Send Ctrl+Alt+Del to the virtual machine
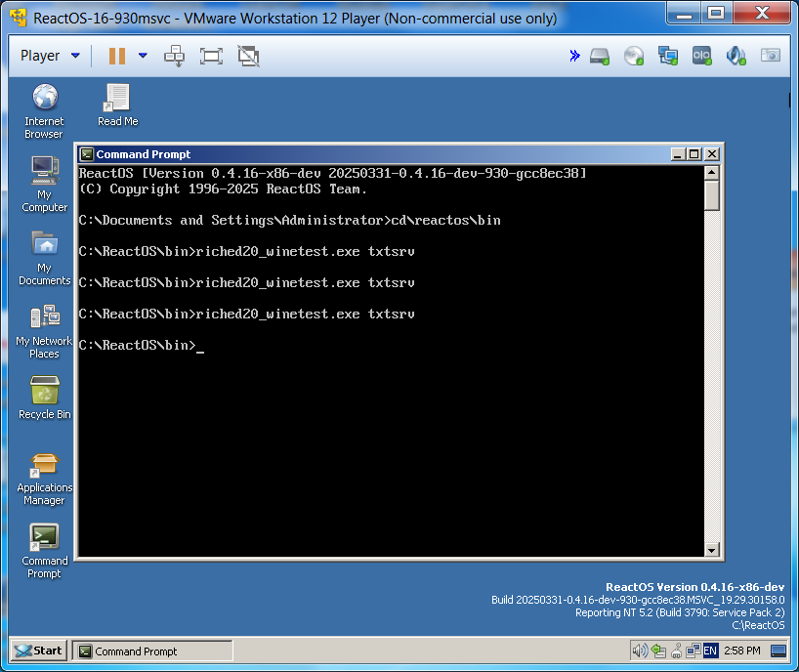This screenshot has height=672, width=799. [174, 56]
